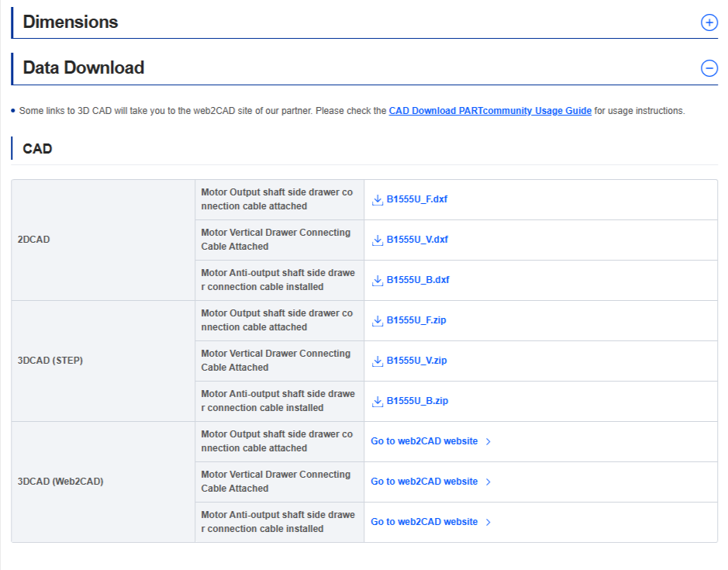This screenshot has width=728, height=570.
Task: Go to web2CAD website for Vertical Drawer
Action: pyautogui.click(x=424, y=482)
